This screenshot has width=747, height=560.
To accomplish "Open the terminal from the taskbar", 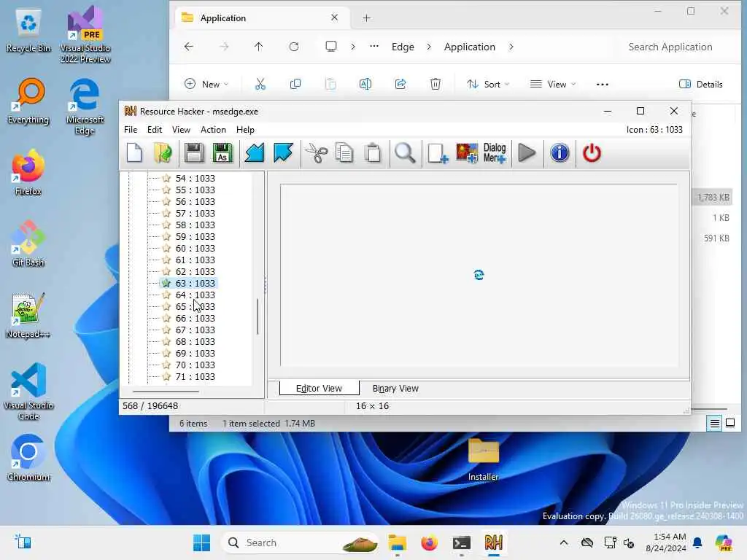I will point(461,542).
